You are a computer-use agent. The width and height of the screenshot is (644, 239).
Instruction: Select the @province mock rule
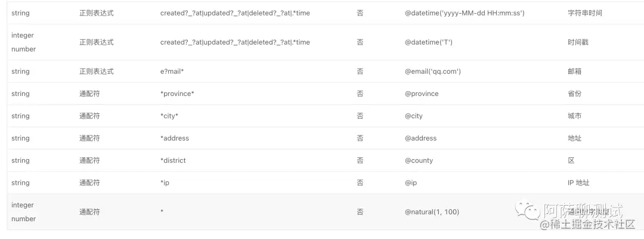click(422, 94)
